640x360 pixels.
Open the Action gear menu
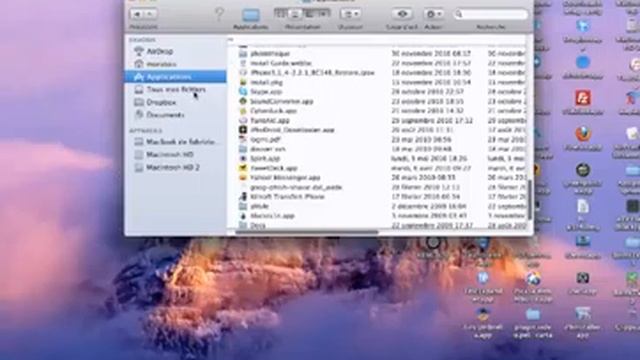tap(433, 14)
